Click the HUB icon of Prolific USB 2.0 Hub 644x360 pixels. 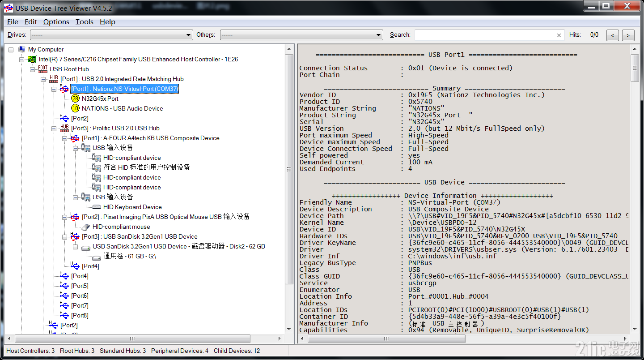tap(64, 128)
